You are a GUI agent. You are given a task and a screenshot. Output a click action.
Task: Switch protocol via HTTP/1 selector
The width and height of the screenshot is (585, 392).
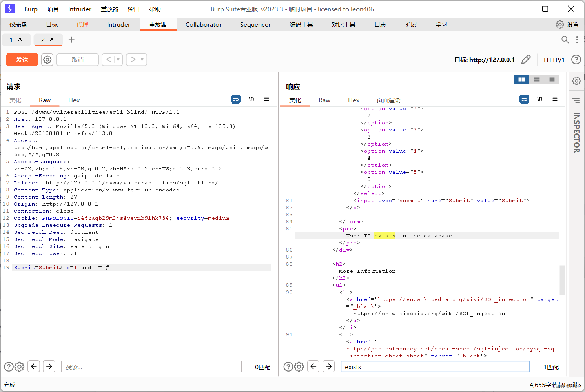(554, 60)
